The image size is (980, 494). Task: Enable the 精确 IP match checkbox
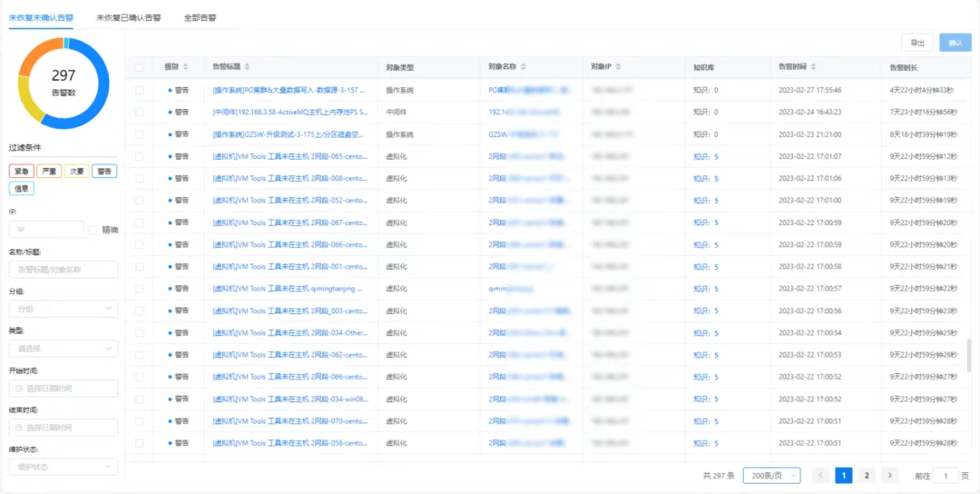point(93,230)
